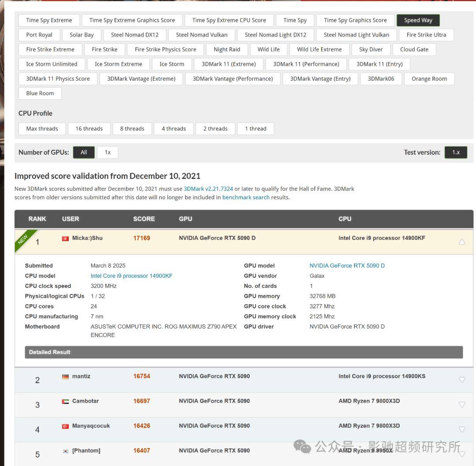The image size is (476, 466).
Task: Open Fire Strike Physics Score rankings
Action: point(165,49)
